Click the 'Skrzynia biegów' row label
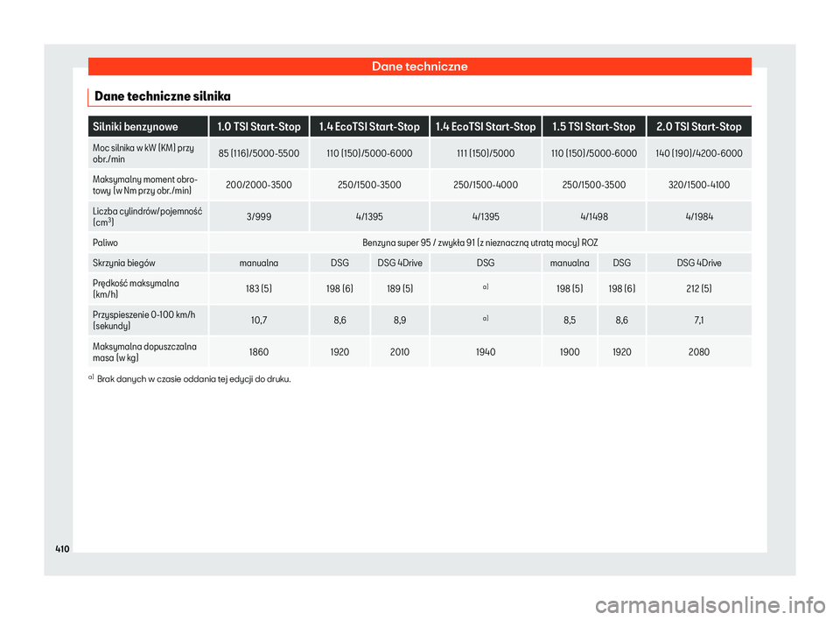840x620 pixels. [x=123, y=264]
